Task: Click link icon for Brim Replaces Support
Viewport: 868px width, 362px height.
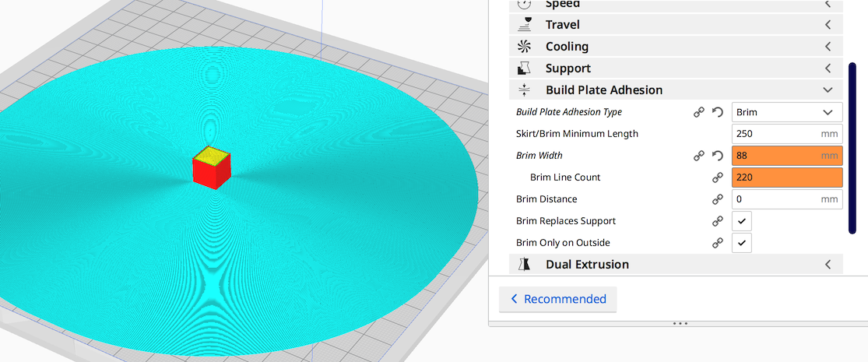Action: [718, 221]
